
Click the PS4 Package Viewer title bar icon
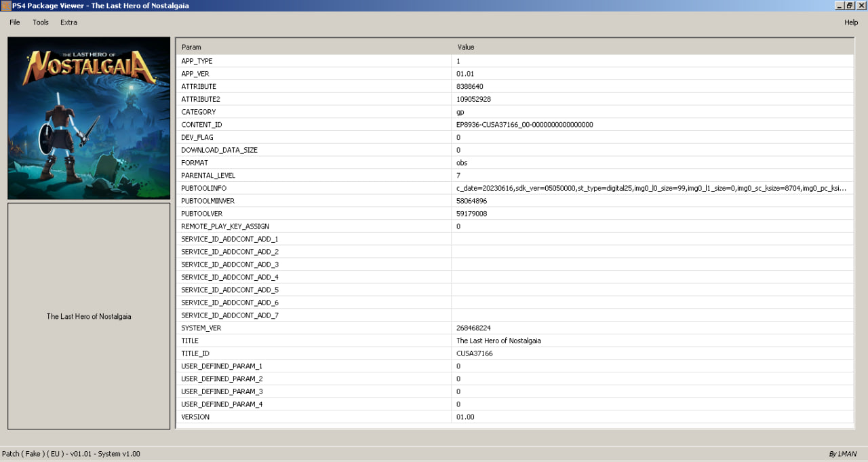point(5,5)
